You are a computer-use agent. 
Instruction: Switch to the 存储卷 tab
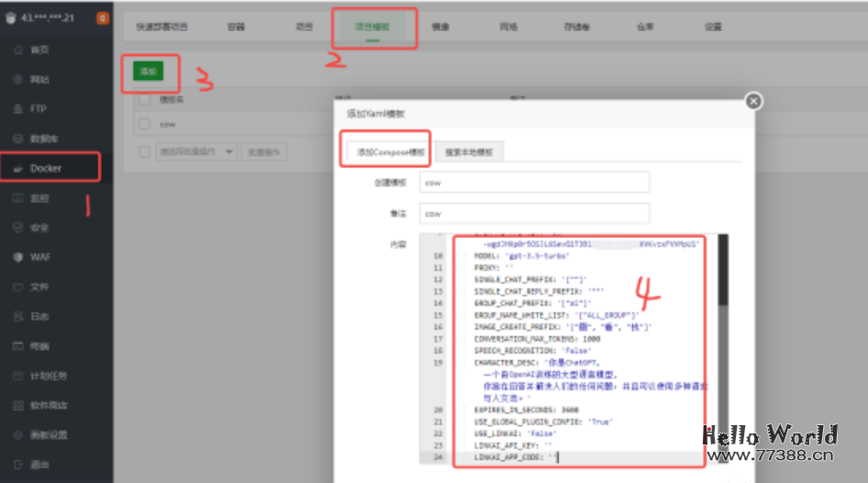[577, 27]
